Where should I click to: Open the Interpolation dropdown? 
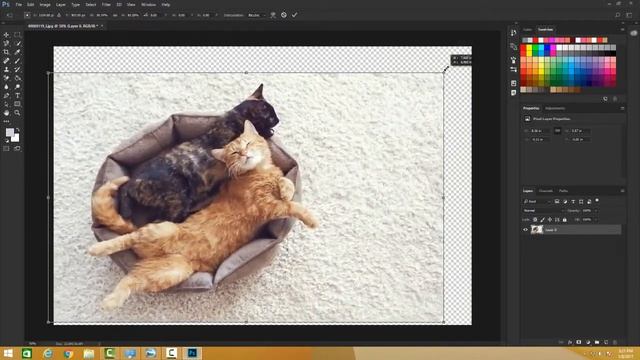[x=257, y=15]
